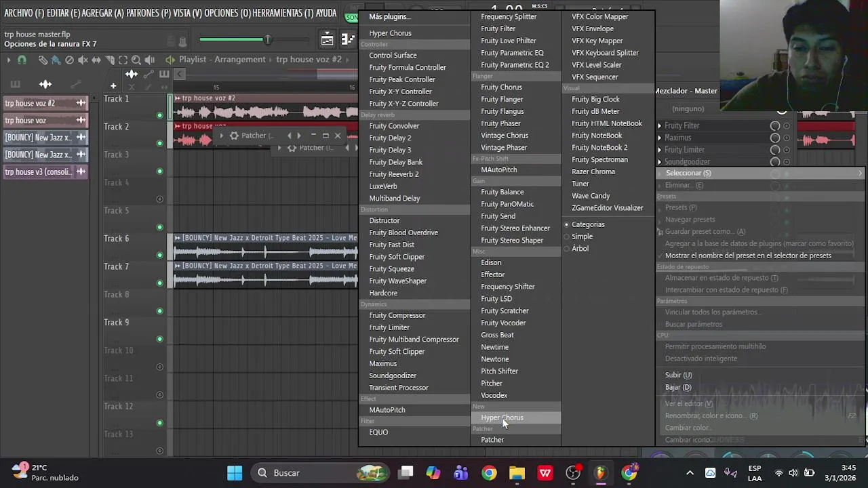Pick the zoom magnifier tool in playlist
This screenshot has width=868, height=488.
tap(136, 60)
